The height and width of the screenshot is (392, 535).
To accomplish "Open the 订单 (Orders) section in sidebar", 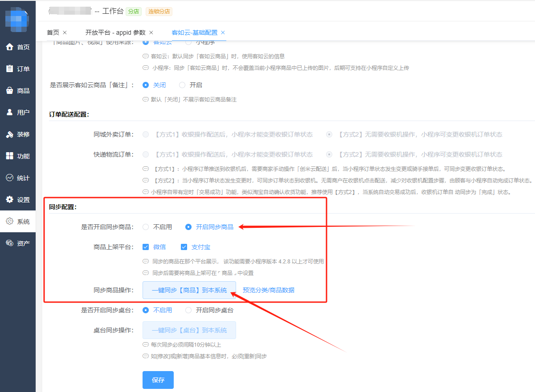I will click(18, 69).
